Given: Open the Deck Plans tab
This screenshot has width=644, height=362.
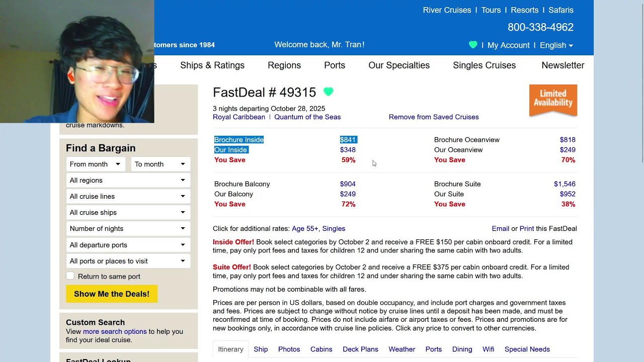Looking at the screenshot, I should tap(360, 349).
